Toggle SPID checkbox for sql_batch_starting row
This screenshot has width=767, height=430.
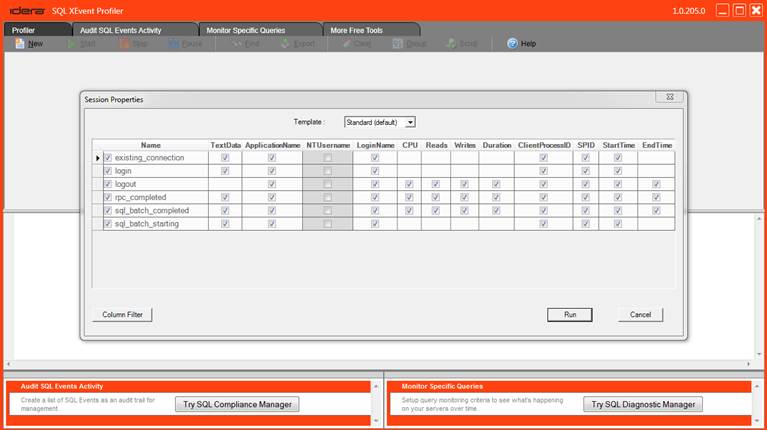[586, 224]
